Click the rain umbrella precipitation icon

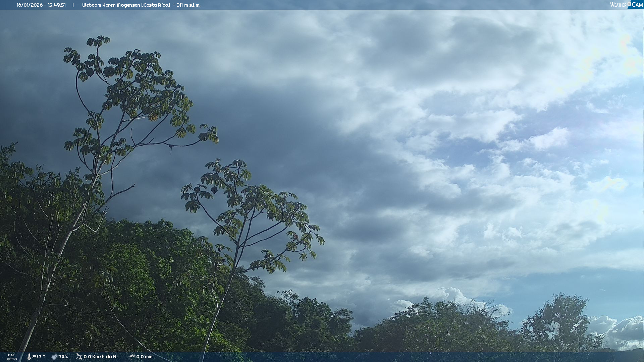point(132,357)
